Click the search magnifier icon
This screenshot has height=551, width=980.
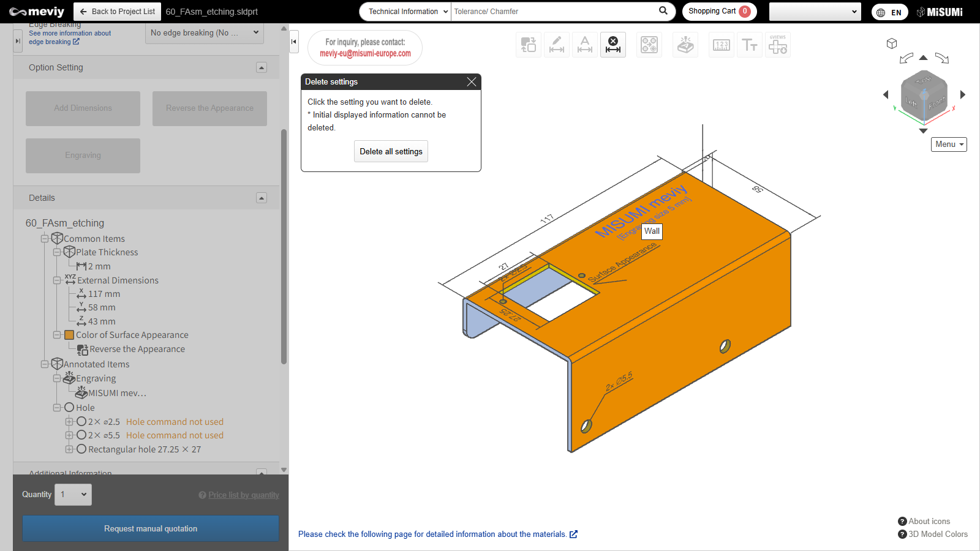pyautogui.click(x=663, y=11)
